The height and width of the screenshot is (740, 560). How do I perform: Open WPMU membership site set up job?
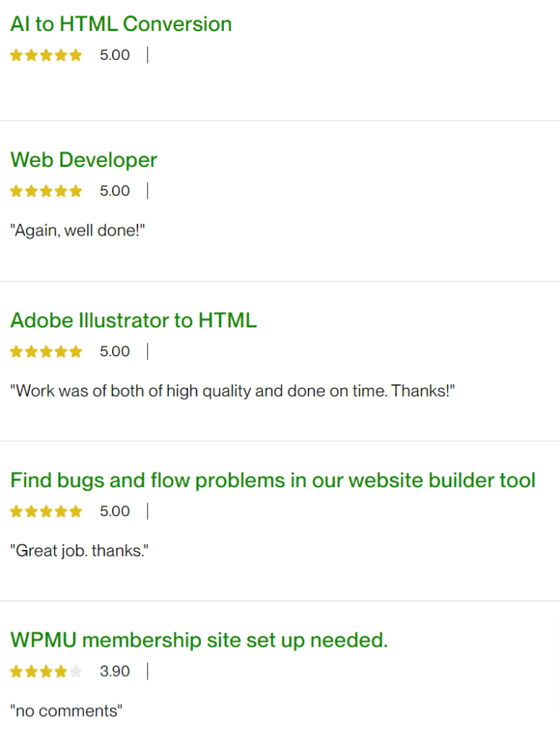[x=199, y=640]
